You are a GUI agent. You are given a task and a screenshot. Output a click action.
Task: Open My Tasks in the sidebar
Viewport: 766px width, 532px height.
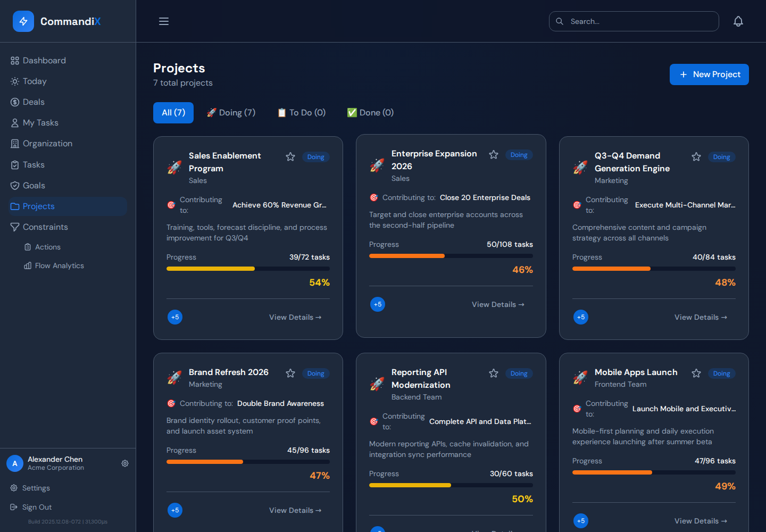coord(68,123)
